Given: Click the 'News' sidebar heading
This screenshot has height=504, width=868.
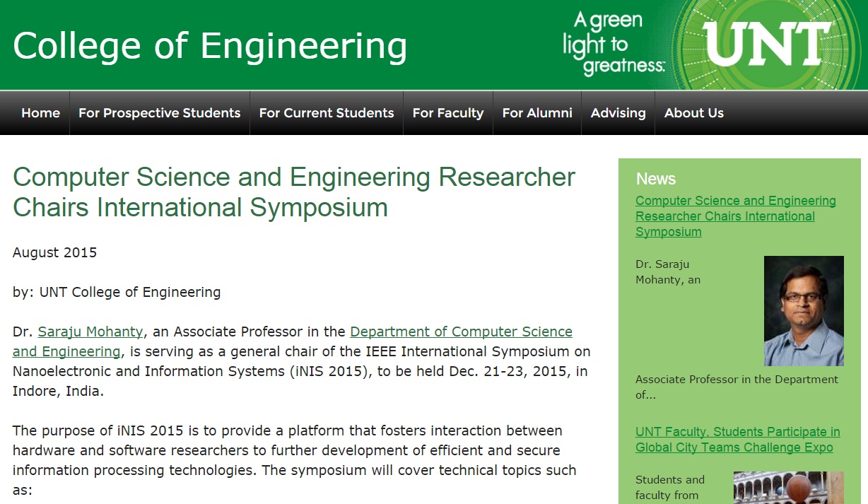Looking at the screenshot, I should tap(655, 179).
